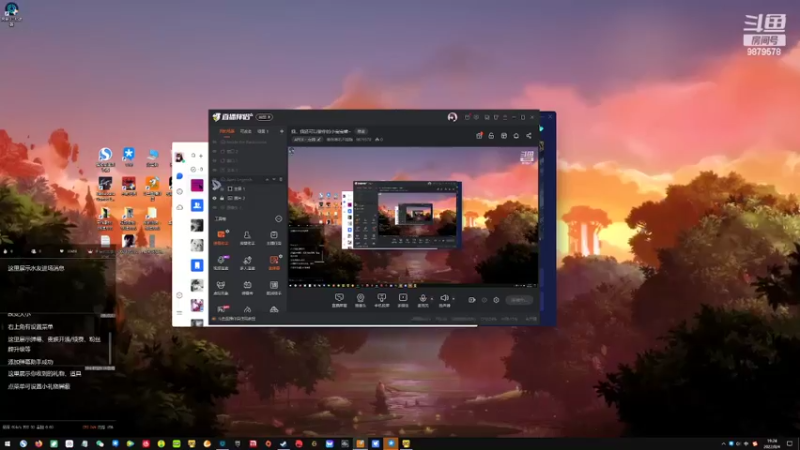Image resolution: width=800 pixels, height=450 pixels.
Task: Click the vertical scrollbar of the danmu overlay
Action: [110, 348]
